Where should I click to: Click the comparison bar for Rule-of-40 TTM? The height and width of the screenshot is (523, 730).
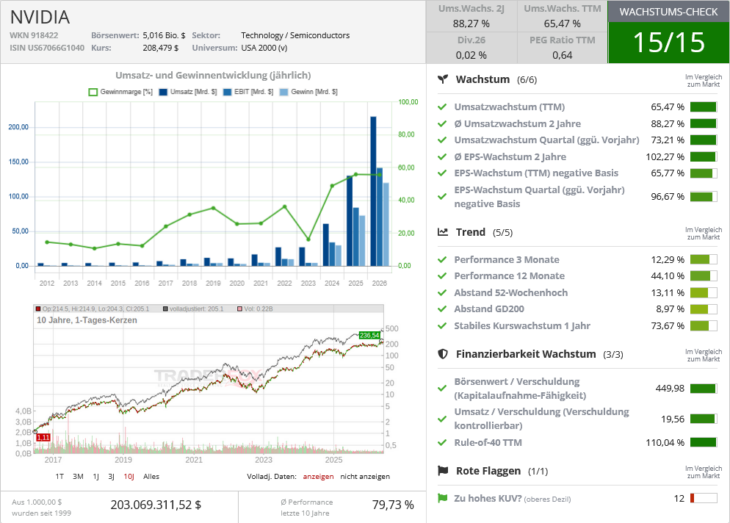(703, 443)
